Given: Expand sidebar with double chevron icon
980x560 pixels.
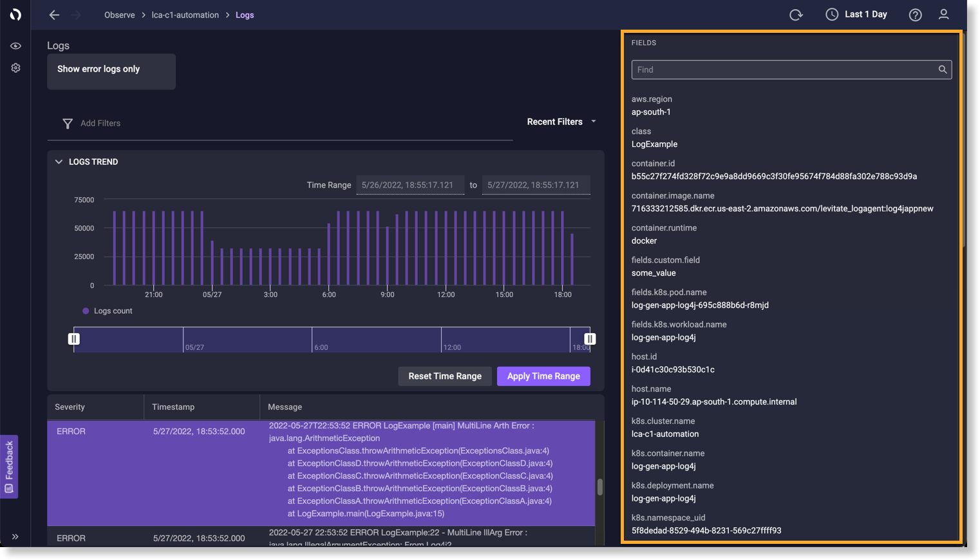Looking at the screenshot, I should [x=15, y=536].
